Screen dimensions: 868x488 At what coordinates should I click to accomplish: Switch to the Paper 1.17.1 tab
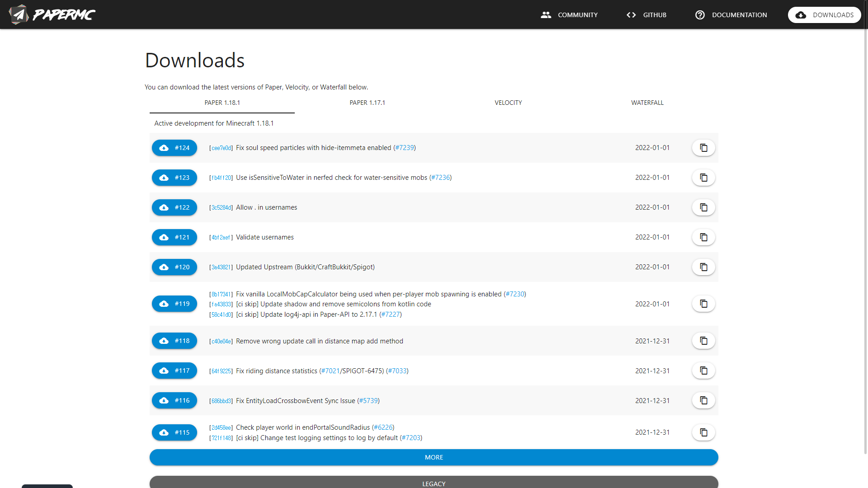coord(367,103)
